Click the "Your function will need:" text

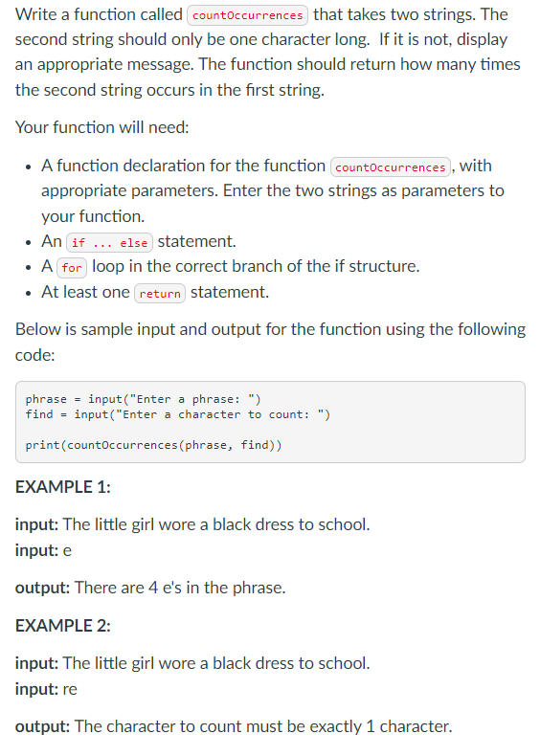[101, 127]
